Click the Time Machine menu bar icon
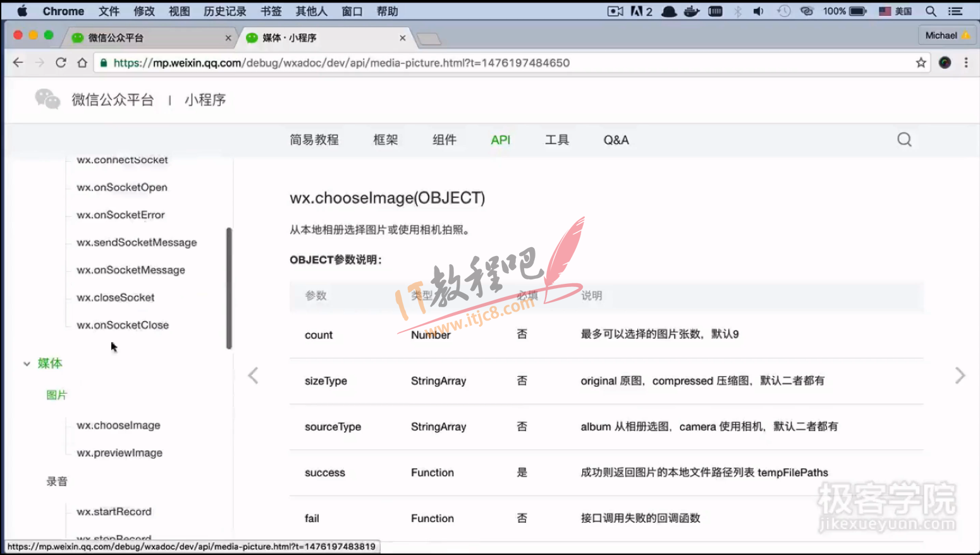Viewport: 980px width, 555px height. pos(784,11)
